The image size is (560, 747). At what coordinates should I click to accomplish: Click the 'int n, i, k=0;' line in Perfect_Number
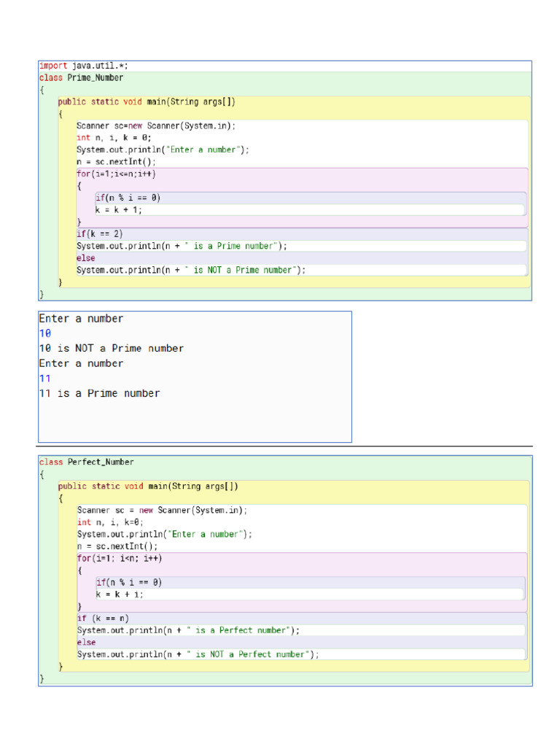[110, 522]
